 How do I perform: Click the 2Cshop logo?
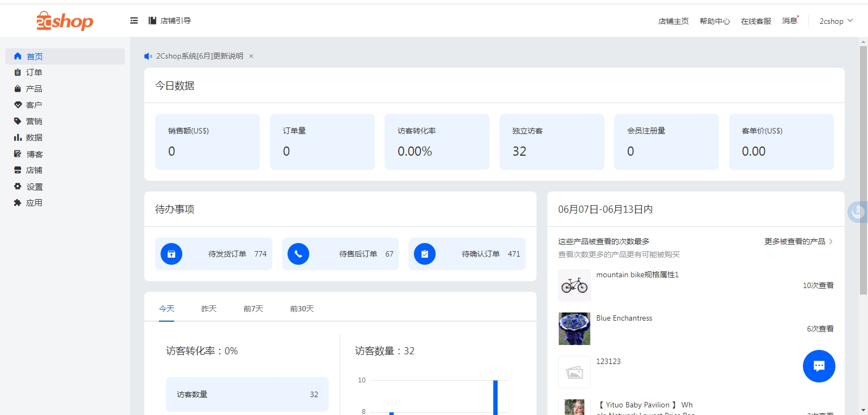[65, 21]
